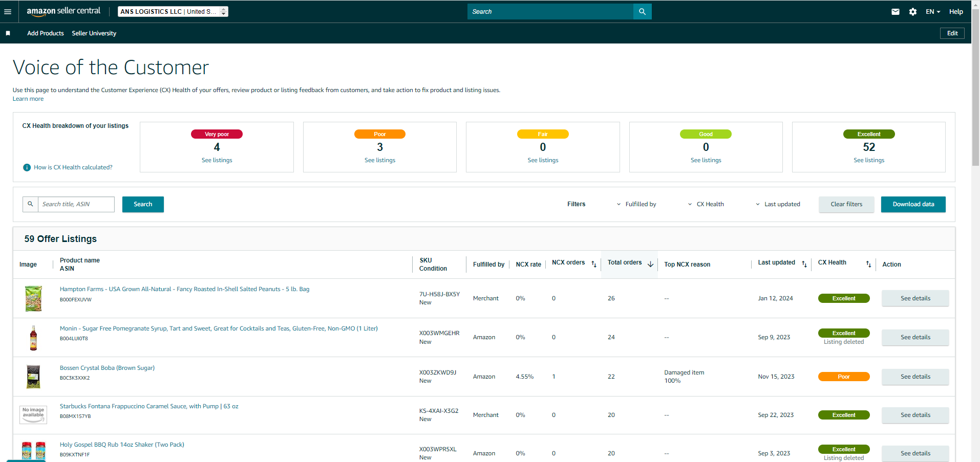Open Monin syrup product image
The image size is (980, 462).
[x=33, y=338]
